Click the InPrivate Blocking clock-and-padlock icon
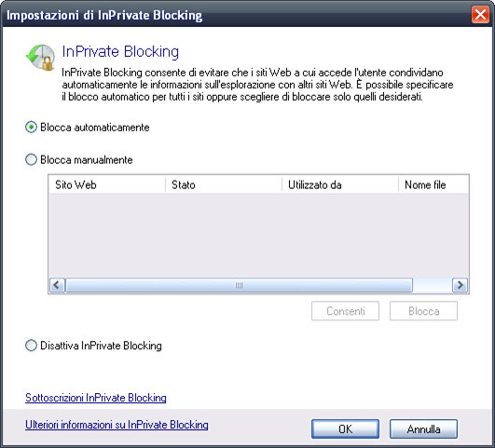Image resolution: width=495 pixels, height=448 pixels. pyautogui.click(x=40, y=57)
